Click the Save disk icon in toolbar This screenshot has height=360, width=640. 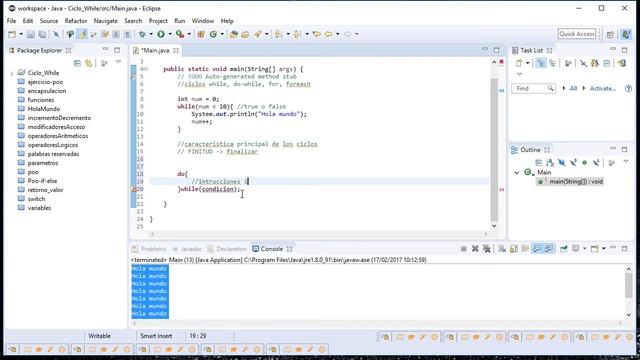[31, 34]
